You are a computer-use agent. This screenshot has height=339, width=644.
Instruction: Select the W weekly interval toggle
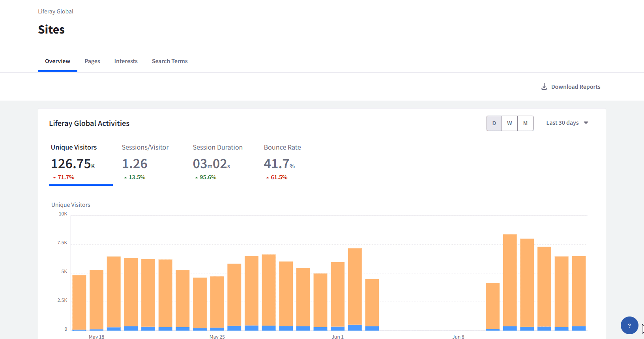[509, 123]
